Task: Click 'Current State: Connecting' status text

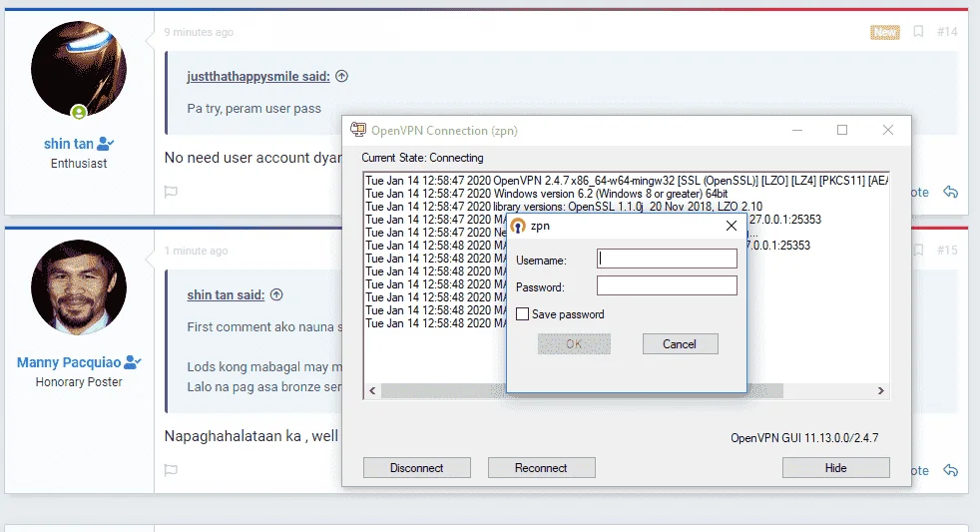Action: [422, 158]
